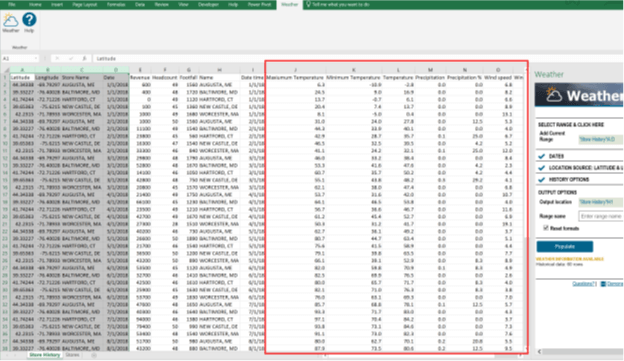The image size is (624, 361).
Task: Select column E header
Action: (140, 70)
